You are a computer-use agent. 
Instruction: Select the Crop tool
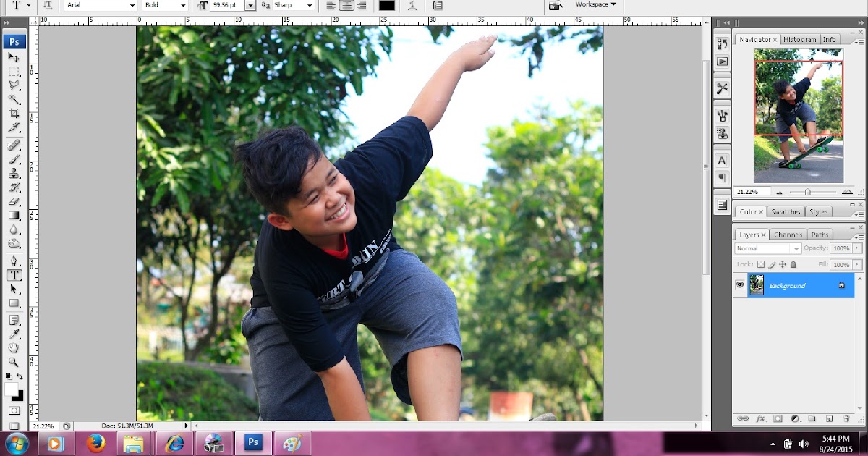click(x=14, y=114)
